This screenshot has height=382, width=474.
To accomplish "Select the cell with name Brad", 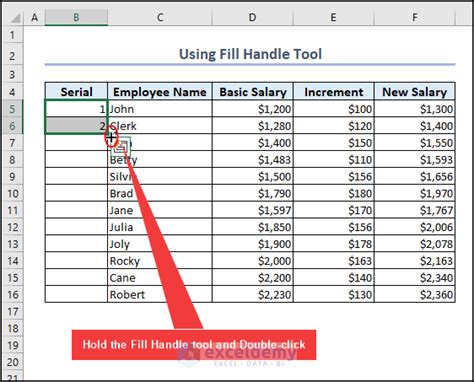I will (160, 193).
